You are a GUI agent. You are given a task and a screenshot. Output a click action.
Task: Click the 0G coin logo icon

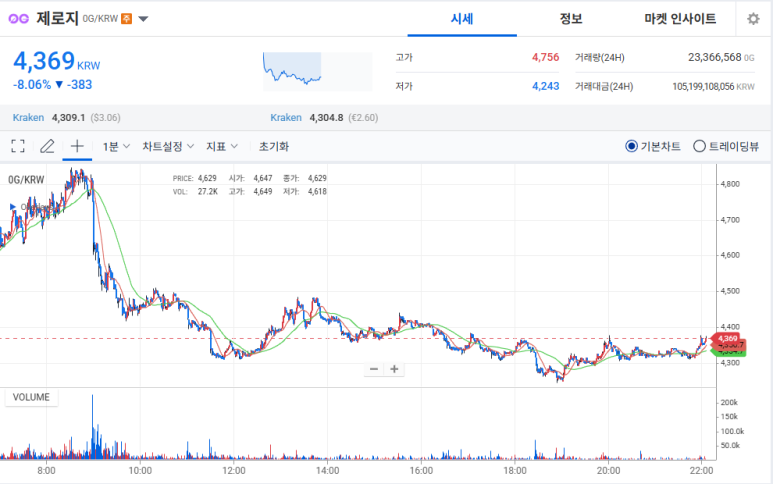20,19
